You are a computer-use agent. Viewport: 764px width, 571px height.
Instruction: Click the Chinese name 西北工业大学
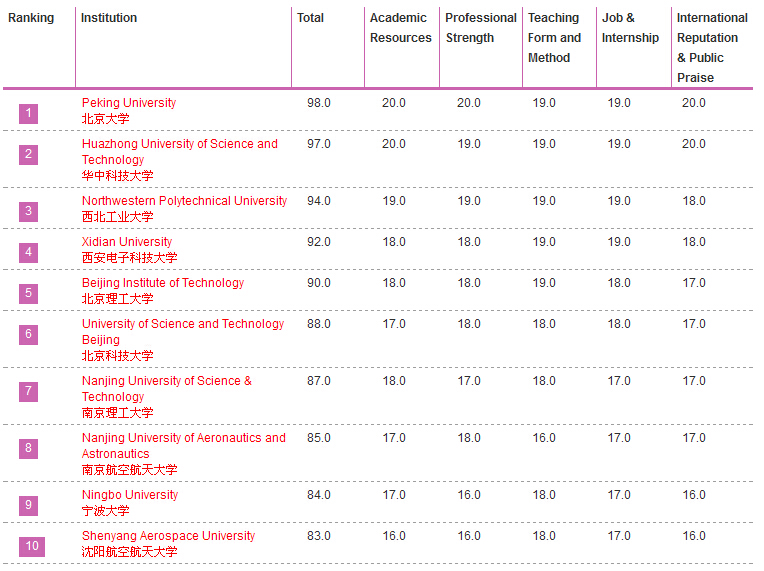pyautogui.click(x=117, y=217)
